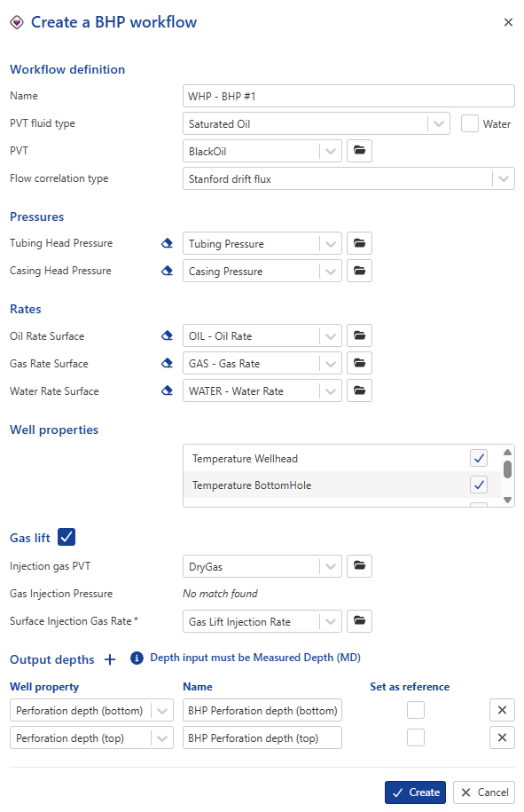Viewport: 524px width, 812px height.
Task: Click droplet icon beside Water Rate Surface
Action: click(167, 390)
